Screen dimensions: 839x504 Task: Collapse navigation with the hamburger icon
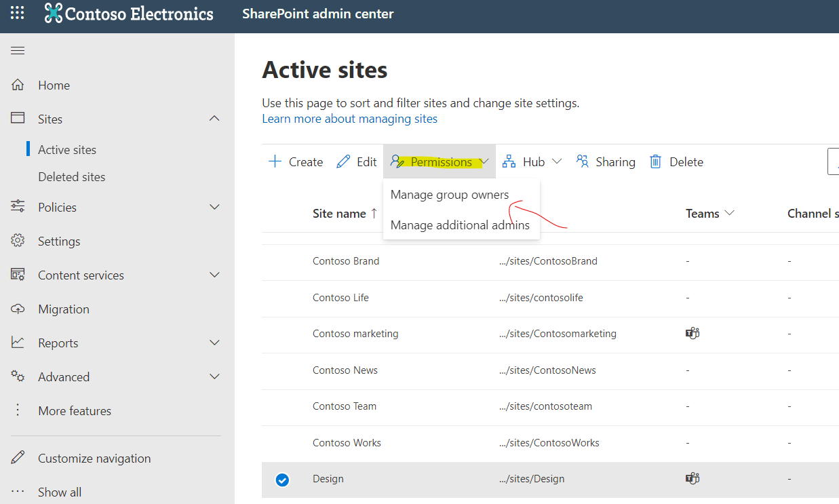pos(18,51)
